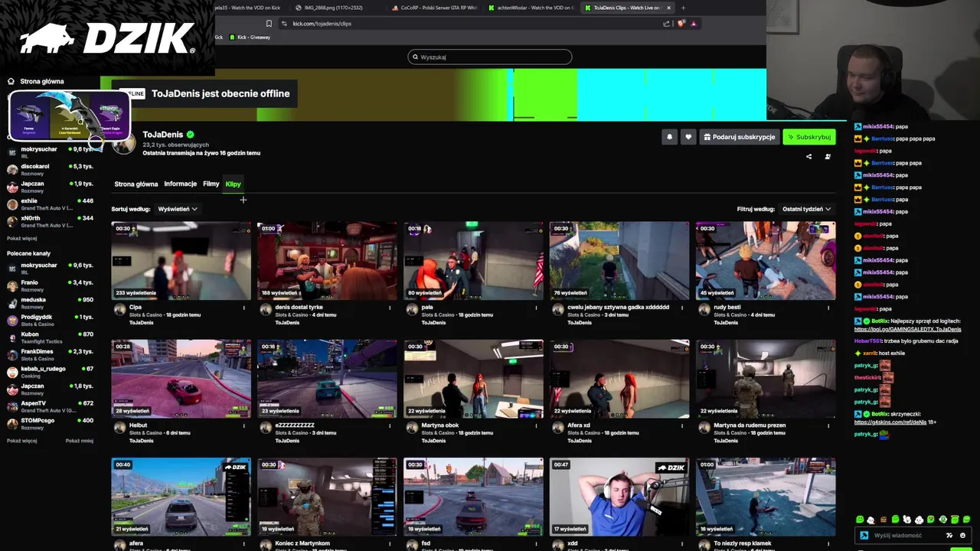Click the ToJaDenis channel avatar
Screen dimensions: 980x551
124,142
